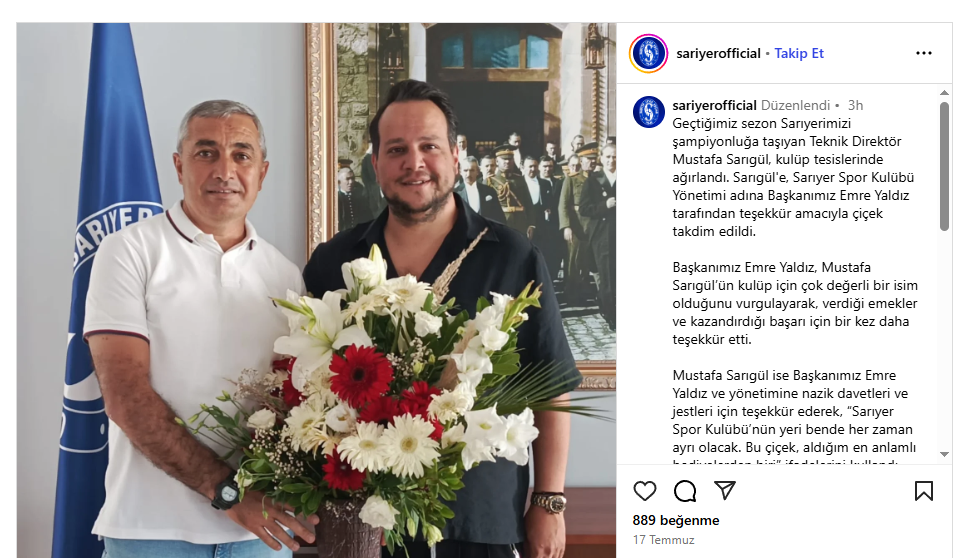Like the post with the heart icon
Image resolution: width=973 pixels, height=558 pixels.
645,491
